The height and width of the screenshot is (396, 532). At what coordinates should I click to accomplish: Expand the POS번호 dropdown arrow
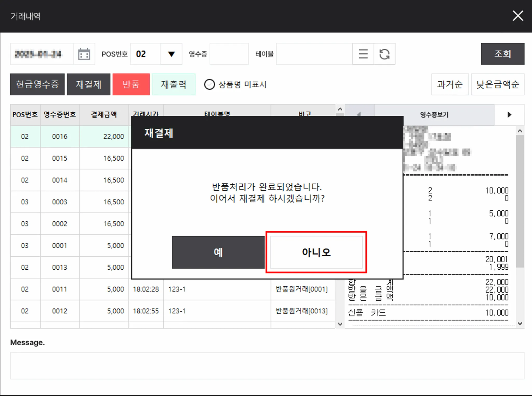pyautogui.click(x=171, y=54)
